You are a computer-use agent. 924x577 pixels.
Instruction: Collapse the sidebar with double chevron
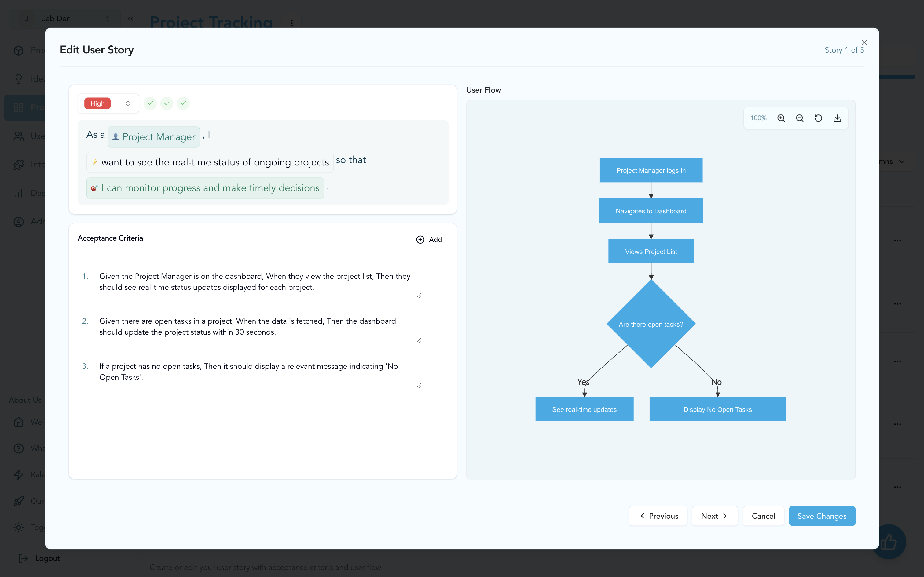point(130,19)
